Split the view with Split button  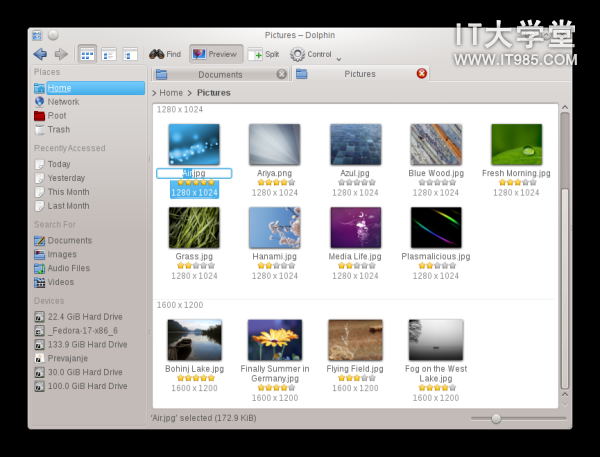pyautogui.click(x=264, y=54)
